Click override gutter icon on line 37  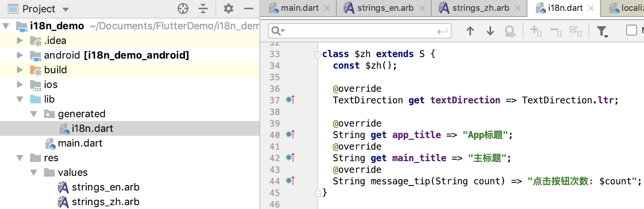click(x=290, y=100)
